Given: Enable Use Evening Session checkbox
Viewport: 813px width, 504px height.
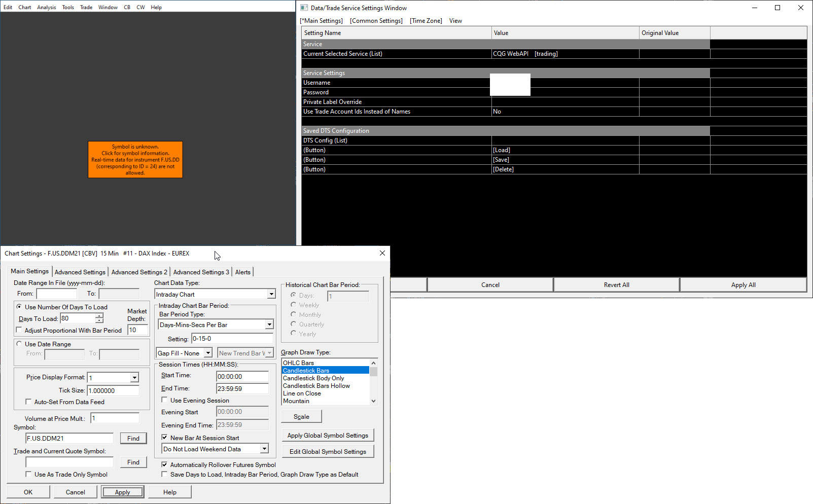Looking at the screenshot, I should [165, 400].
